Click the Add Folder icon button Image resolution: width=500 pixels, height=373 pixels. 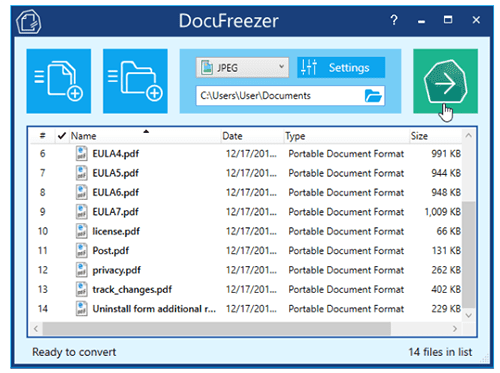(x=135, y=81)
